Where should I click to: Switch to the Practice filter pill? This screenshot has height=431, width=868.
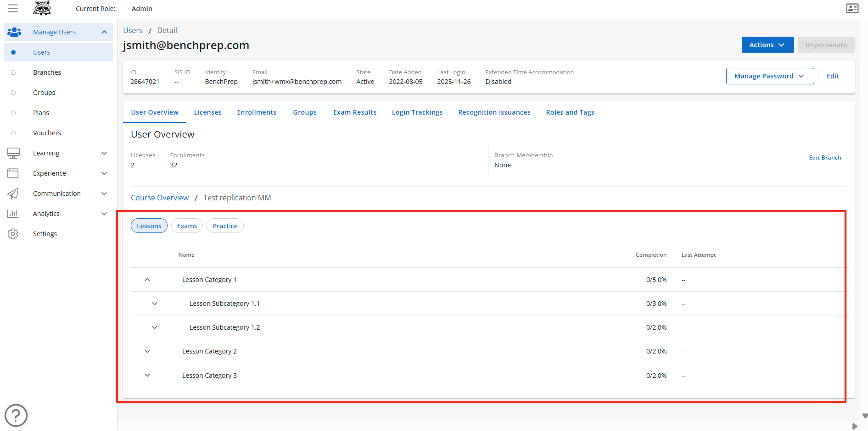[225, 226]
